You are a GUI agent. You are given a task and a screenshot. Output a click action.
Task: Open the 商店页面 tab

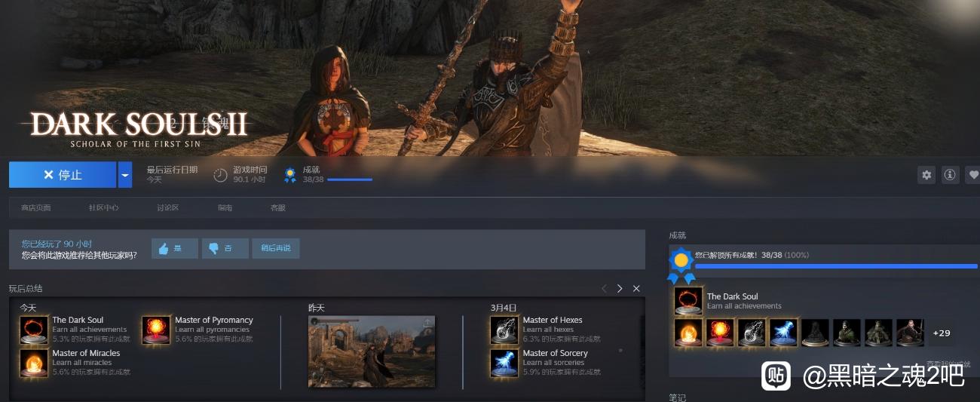(x=36, y=208)
